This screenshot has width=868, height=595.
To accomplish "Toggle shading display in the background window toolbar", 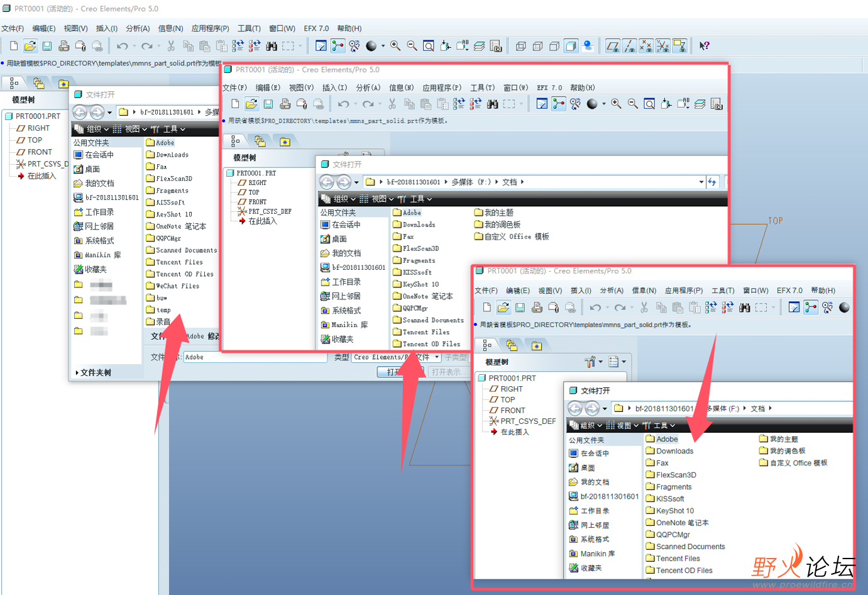I will point(571,46).
